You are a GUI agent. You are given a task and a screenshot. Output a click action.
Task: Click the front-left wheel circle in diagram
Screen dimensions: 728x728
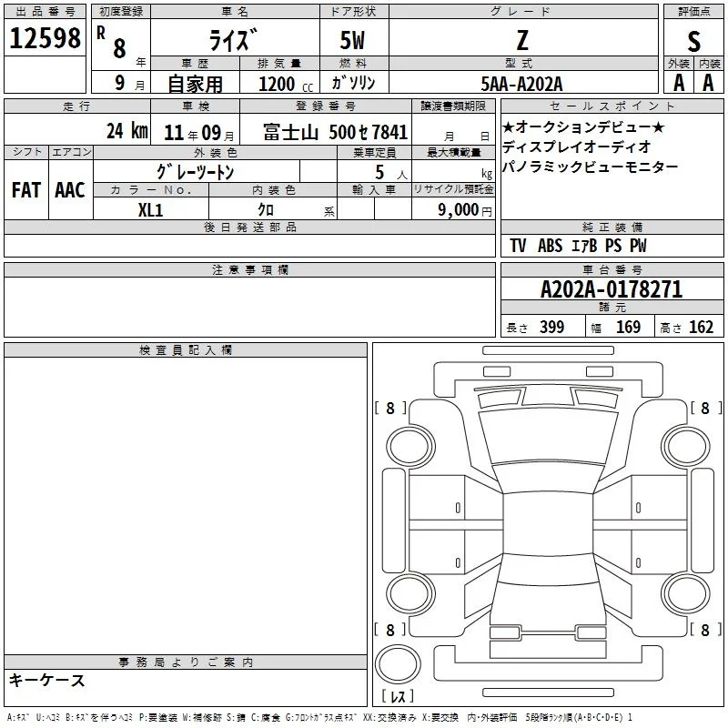(x=410, y=447)
